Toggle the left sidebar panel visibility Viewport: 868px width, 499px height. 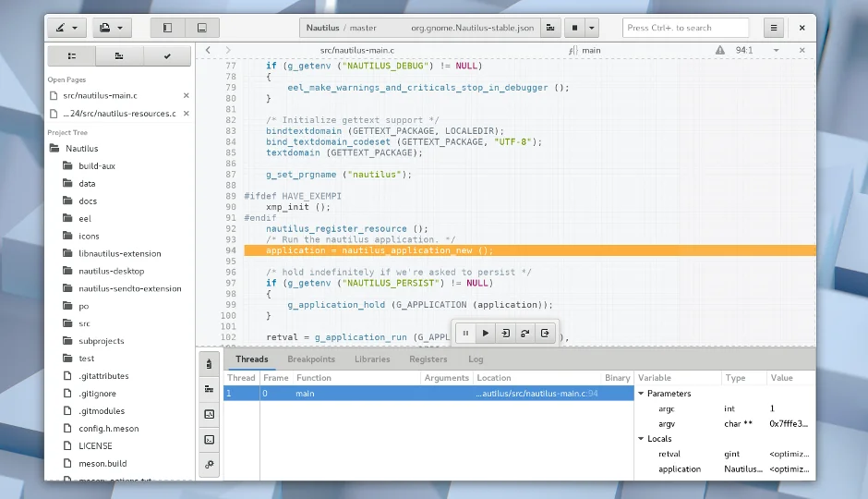[167, 28]
